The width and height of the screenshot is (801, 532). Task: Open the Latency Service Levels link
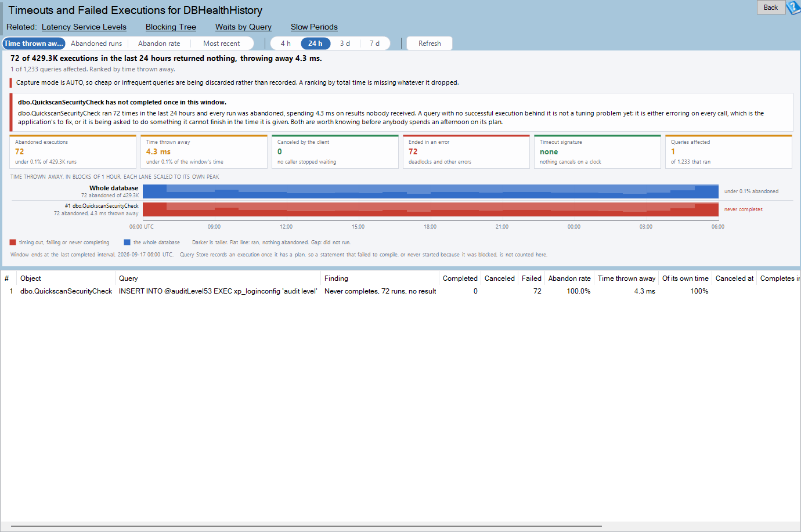click(x=84, y=27)
